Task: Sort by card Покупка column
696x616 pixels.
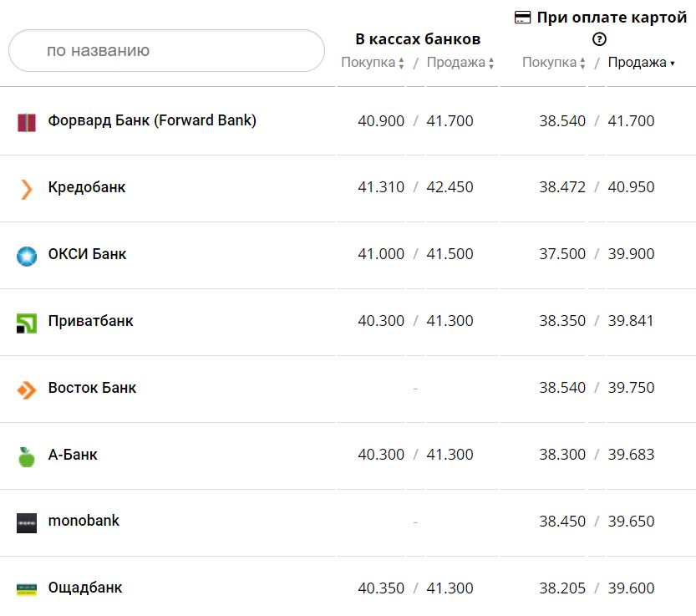Action: 553,63
